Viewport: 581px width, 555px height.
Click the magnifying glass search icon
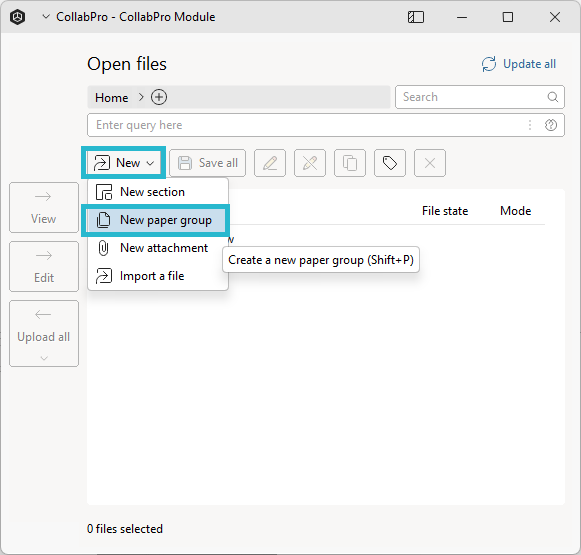click(x=552, y=97)
